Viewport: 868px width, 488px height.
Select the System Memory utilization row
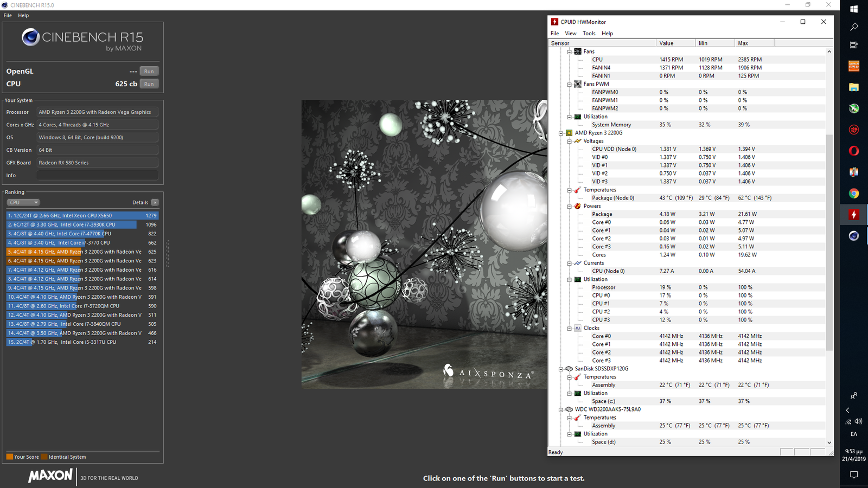click(x=688, y=125)
